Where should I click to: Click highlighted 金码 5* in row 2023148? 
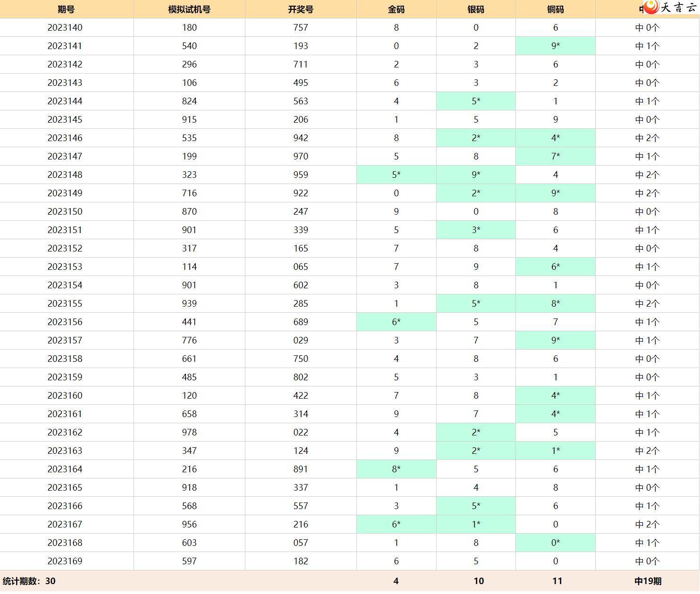[396, 175]
